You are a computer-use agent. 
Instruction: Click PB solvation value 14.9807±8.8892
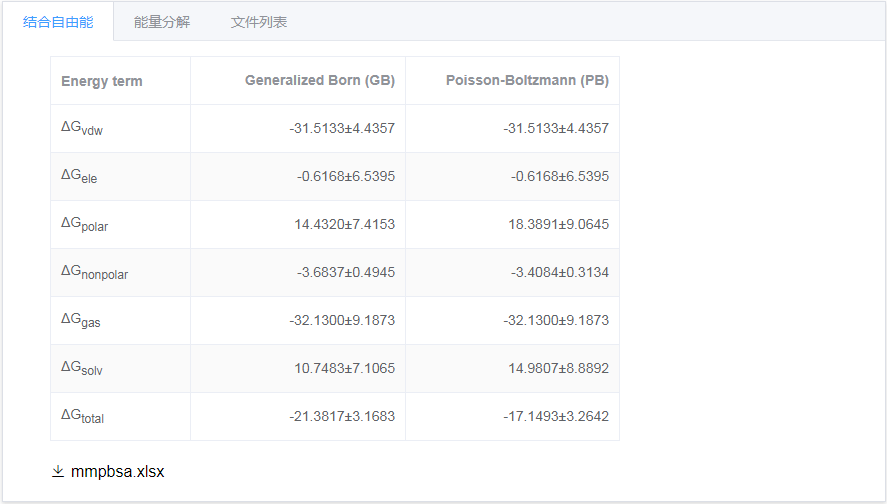(558, 368)
